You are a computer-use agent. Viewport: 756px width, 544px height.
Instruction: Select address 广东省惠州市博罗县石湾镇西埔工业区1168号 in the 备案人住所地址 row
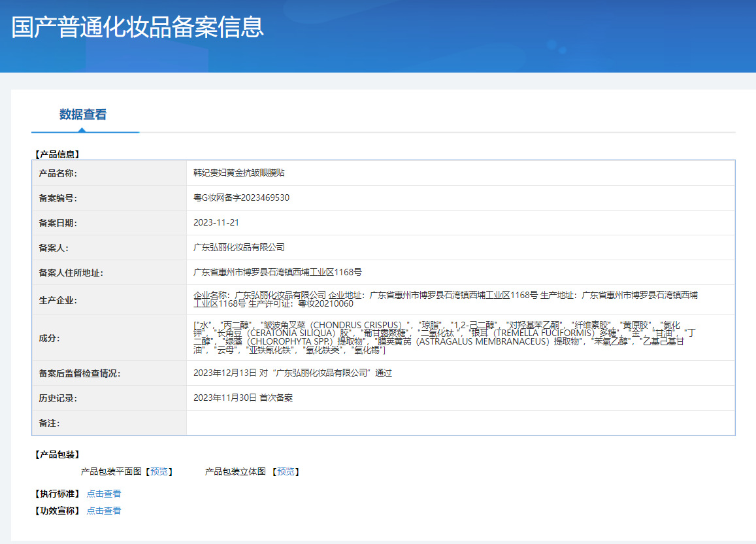coord(277,273)
